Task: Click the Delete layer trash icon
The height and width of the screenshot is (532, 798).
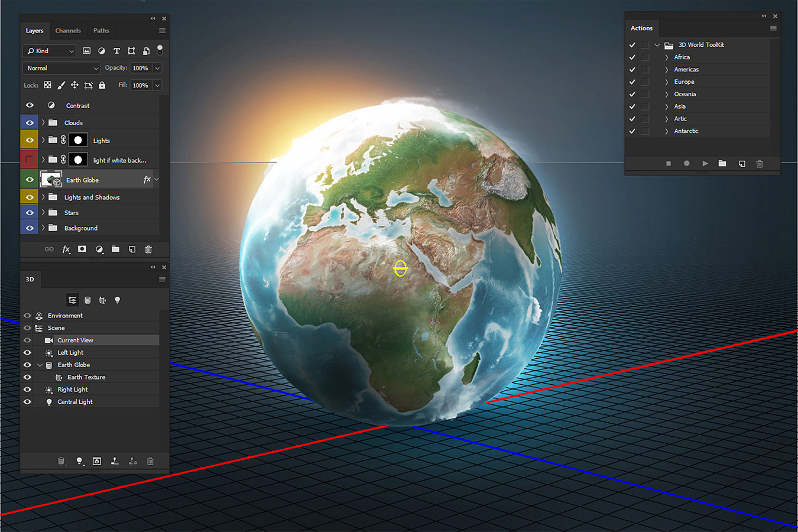Action: pyautogui.click(x=148, y=249)
